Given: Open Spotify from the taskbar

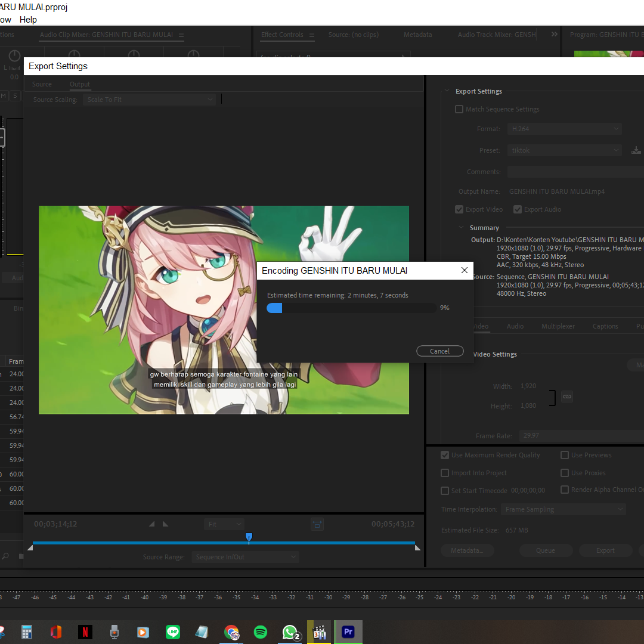Looking at the screenshot, I should point(261,631).
